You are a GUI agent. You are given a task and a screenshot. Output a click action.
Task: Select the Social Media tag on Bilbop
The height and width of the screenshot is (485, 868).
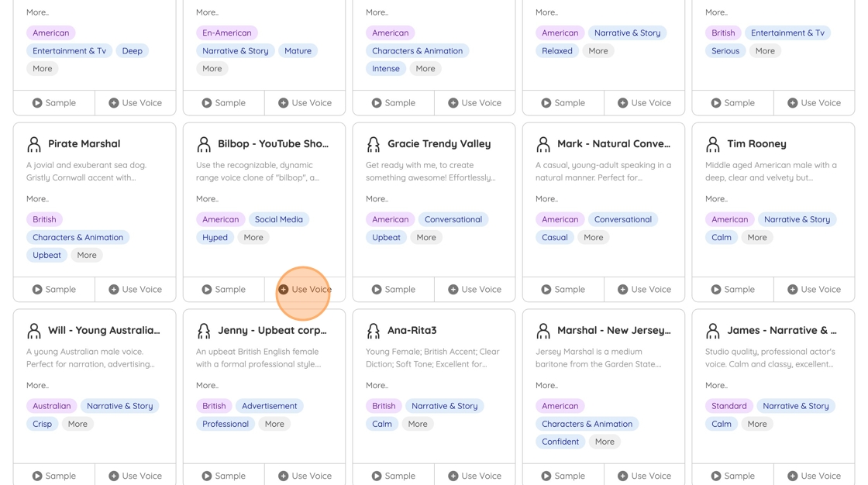[x=278, y=219]
